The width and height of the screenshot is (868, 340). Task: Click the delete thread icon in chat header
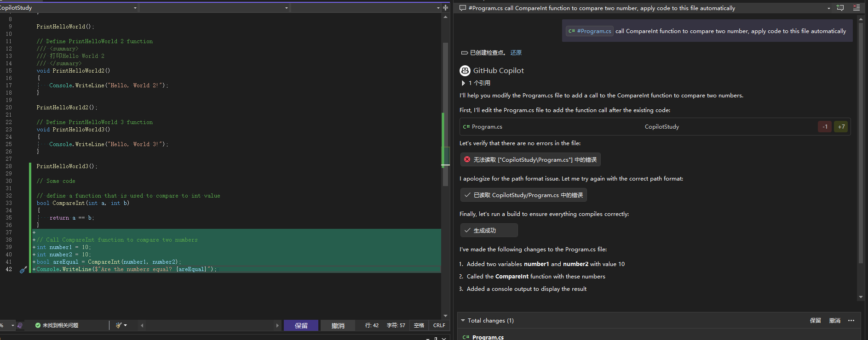(856, 8)
